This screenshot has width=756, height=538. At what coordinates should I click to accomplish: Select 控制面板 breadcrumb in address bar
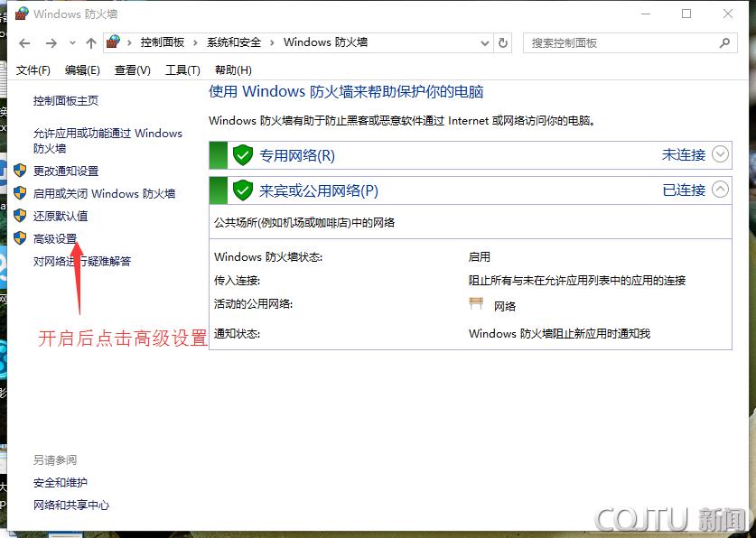click(163, 42)
